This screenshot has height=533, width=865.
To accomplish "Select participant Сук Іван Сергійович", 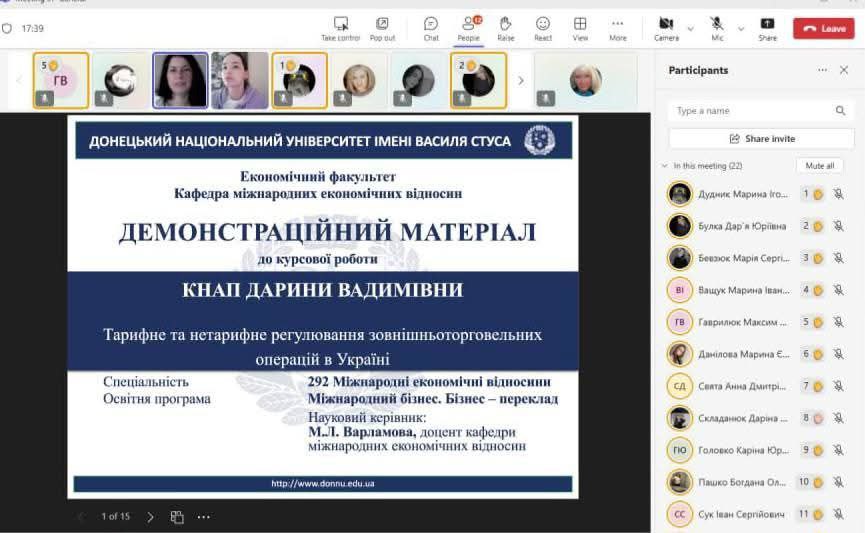I will pos(756,514).
